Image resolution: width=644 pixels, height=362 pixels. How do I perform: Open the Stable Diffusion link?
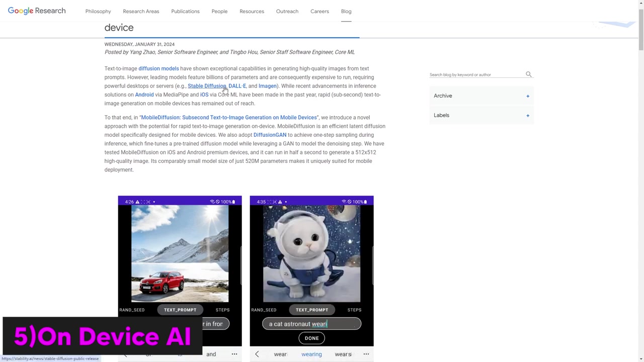point(207,86)
